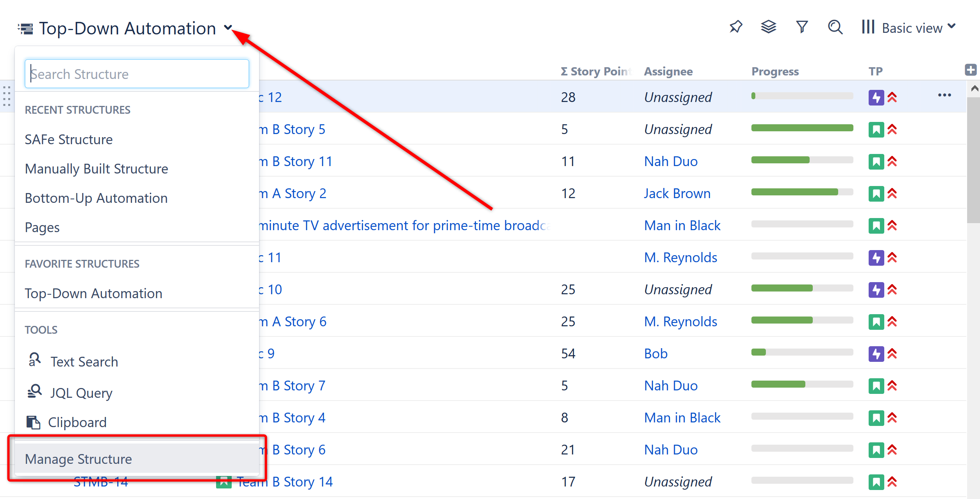Screen dimensions: 980x499
Task: Open issue Team B Story 14
Action: (x=285, y=482)
